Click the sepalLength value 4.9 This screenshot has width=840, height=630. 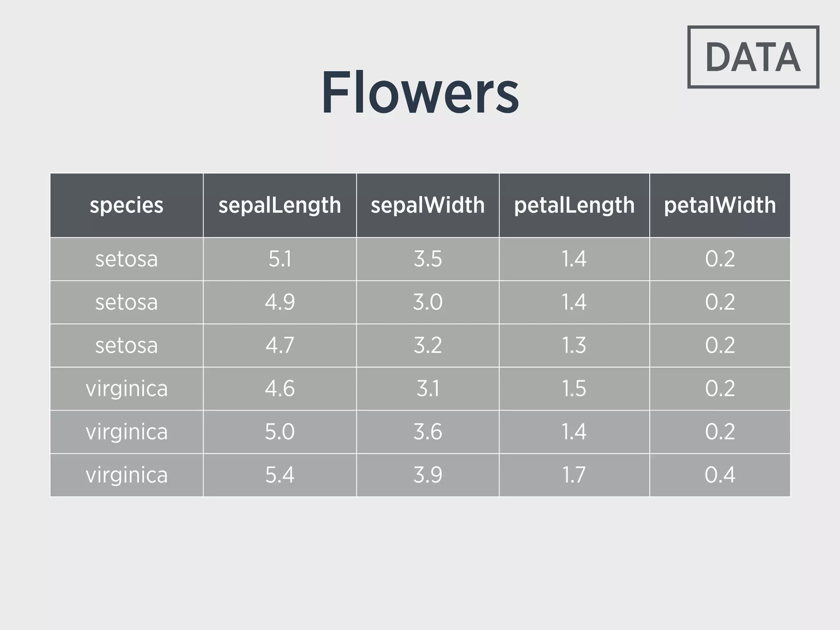coord(280,302)
